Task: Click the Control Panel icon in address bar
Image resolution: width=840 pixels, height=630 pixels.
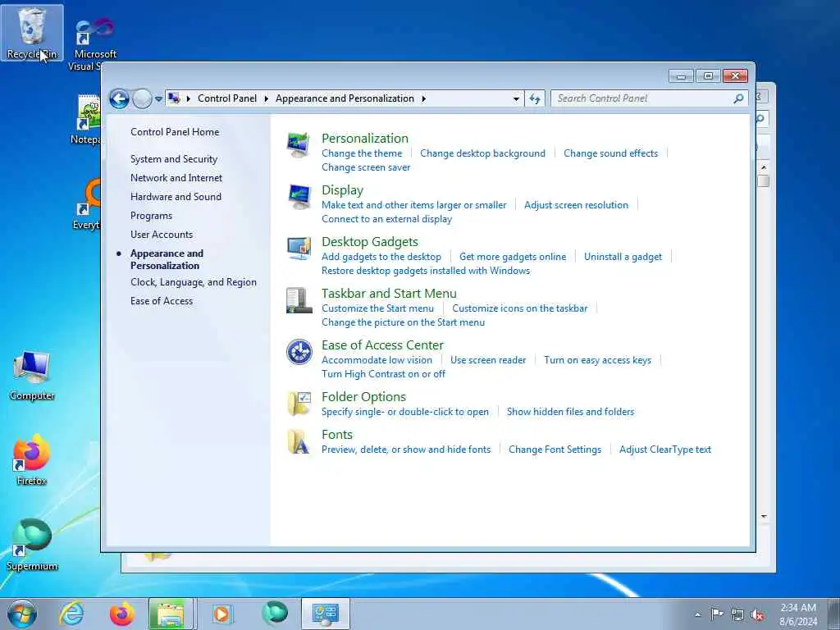Action: pos(174,98)
